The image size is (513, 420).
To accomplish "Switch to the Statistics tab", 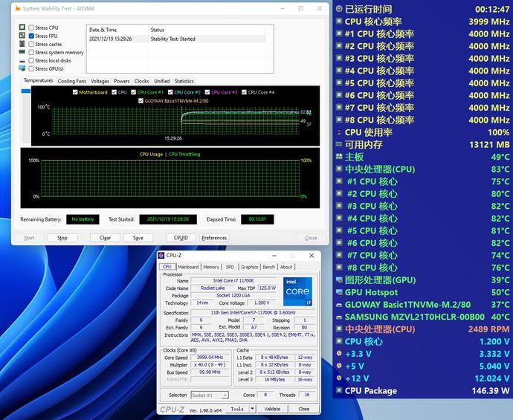I will 184,81.
